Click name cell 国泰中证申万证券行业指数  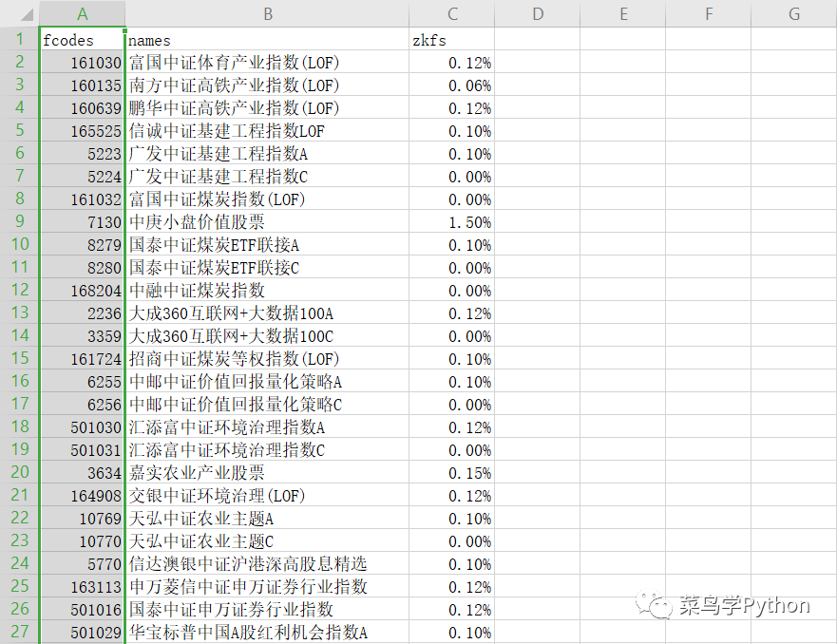[267, 609]
